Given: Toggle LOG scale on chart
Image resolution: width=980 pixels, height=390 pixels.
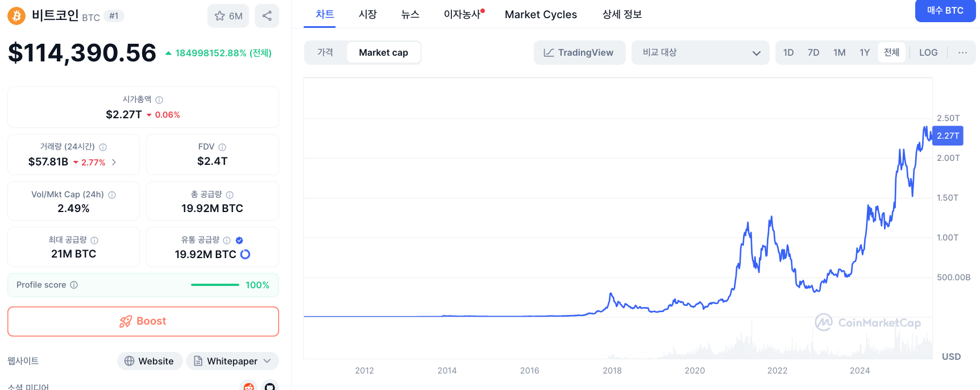Looking at the screenshot, I should point(928,52).
